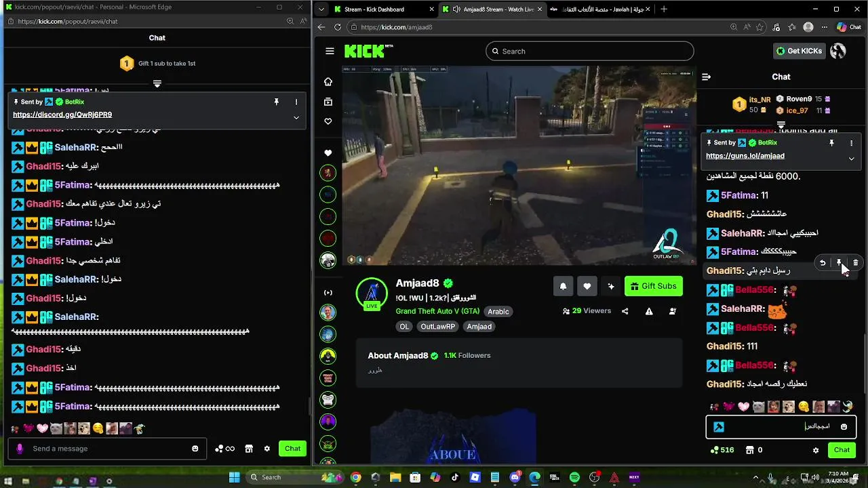The width and height of the screenshot is (868, 488).
Task: Switch to Stream - Kick Dashboard tab
Action: click(x=383, y=9)
